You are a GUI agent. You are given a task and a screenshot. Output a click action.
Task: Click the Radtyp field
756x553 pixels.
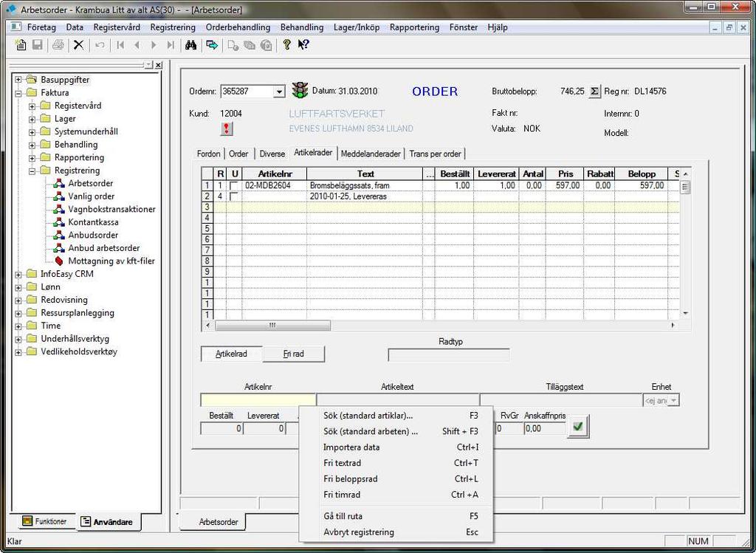click(x=448, y=354)
